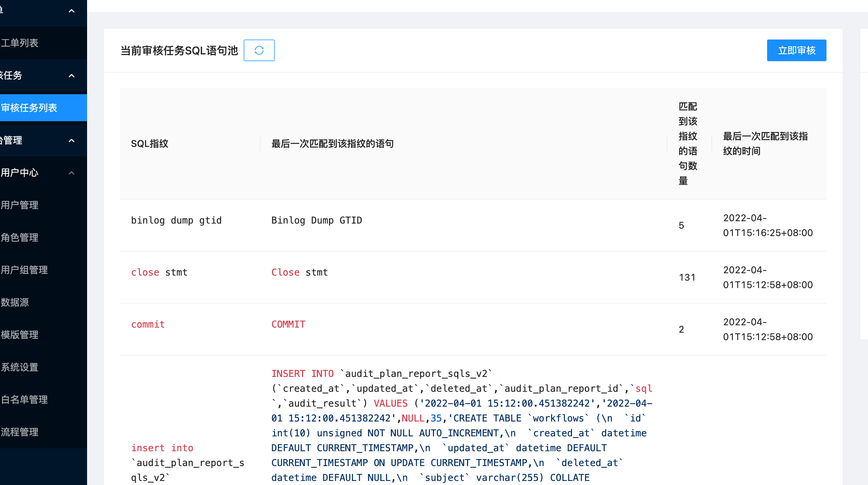This screenshot has height=485, width=868.
Task: Collapse the 审核任务 section via its chevron icon
Action: click(71, 76)
